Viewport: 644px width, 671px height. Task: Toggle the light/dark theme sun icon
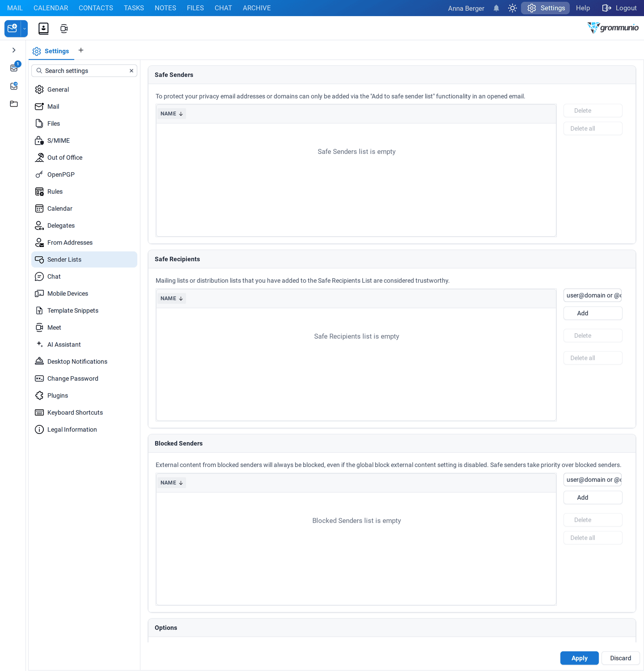tap(513, 8)
